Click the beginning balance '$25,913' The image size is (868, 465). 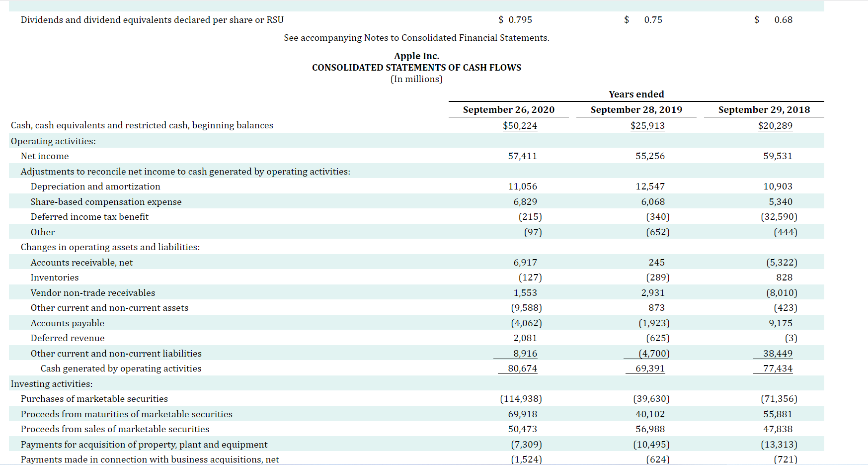[x=647, y=126]
